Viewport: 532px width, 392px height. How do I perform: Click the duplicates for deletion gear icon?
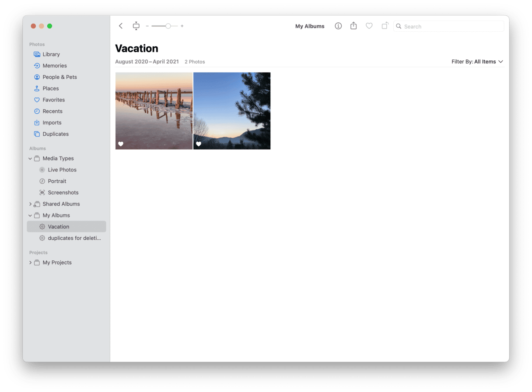[x=42, y=238]
